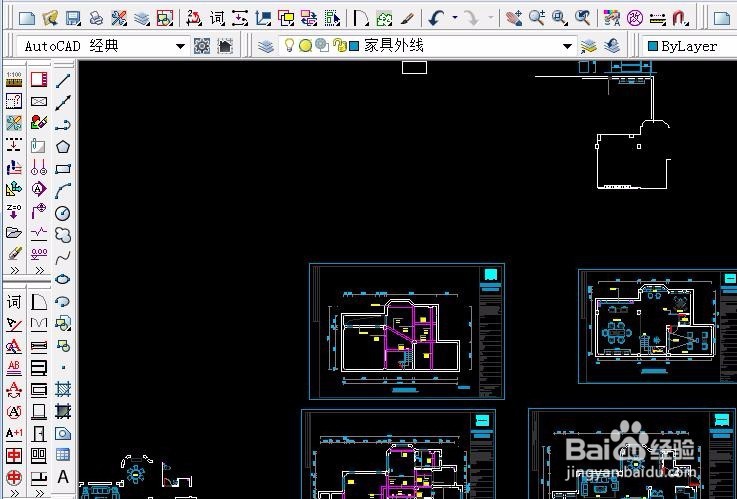Click the thumbnail of the magenta-walled floor plan sheet
This screenshot has height=499, width=737.
(x=407, y=332)
